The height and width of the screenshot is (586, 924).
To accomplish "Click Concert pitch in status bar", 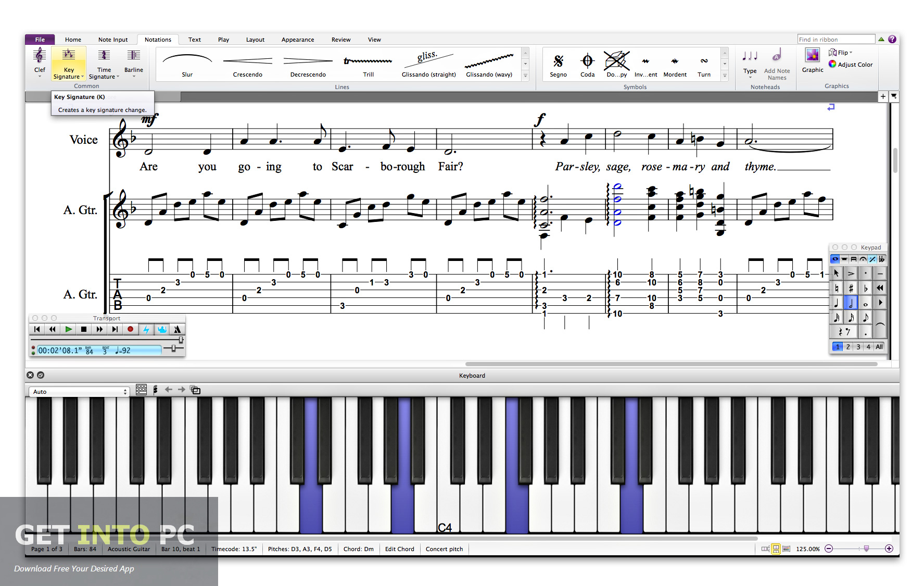I will click(445, 549).
